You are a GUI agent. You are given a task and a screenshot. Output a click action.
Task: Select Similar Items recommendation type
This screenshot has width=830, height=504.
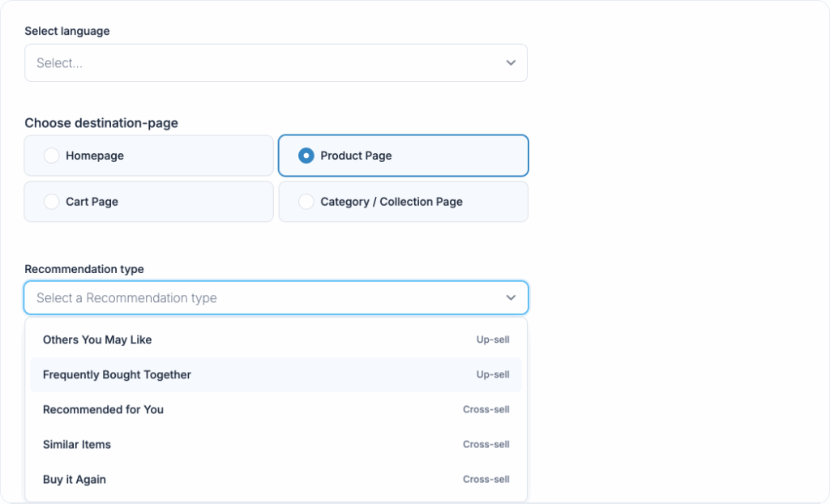77,445
